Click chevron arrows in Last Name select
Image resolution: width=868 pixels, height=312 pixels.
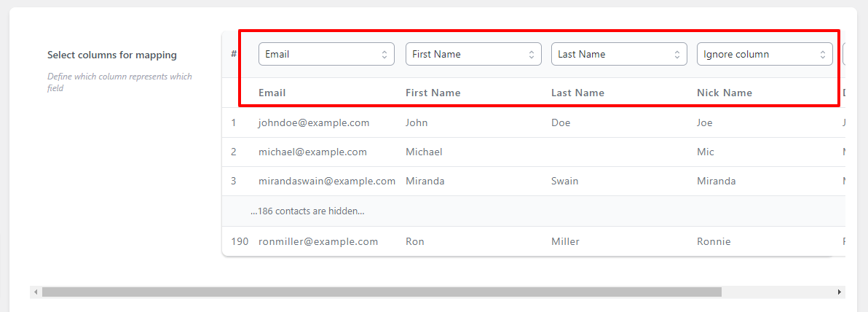[677, 55]
